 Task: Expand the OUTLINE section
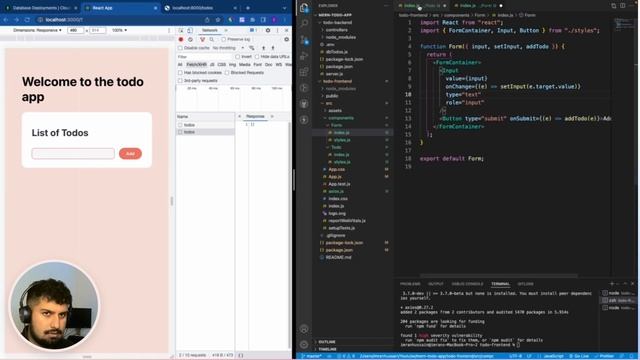(327, 342)
